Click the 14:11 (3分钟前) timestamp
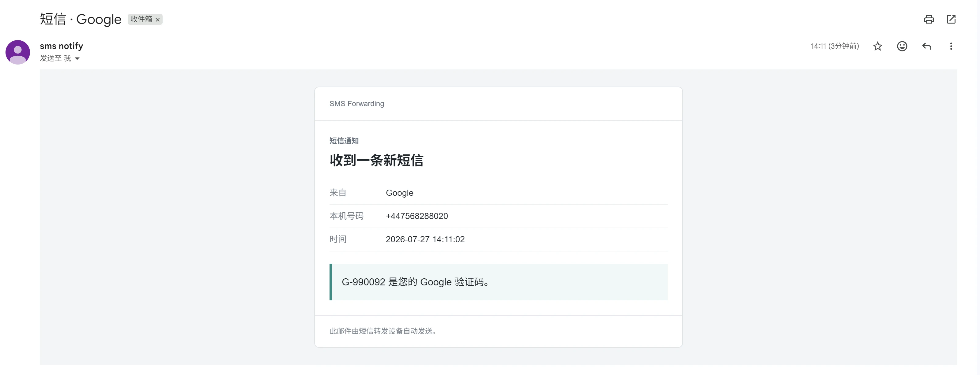The image size is (980, 375). [835, 46]
